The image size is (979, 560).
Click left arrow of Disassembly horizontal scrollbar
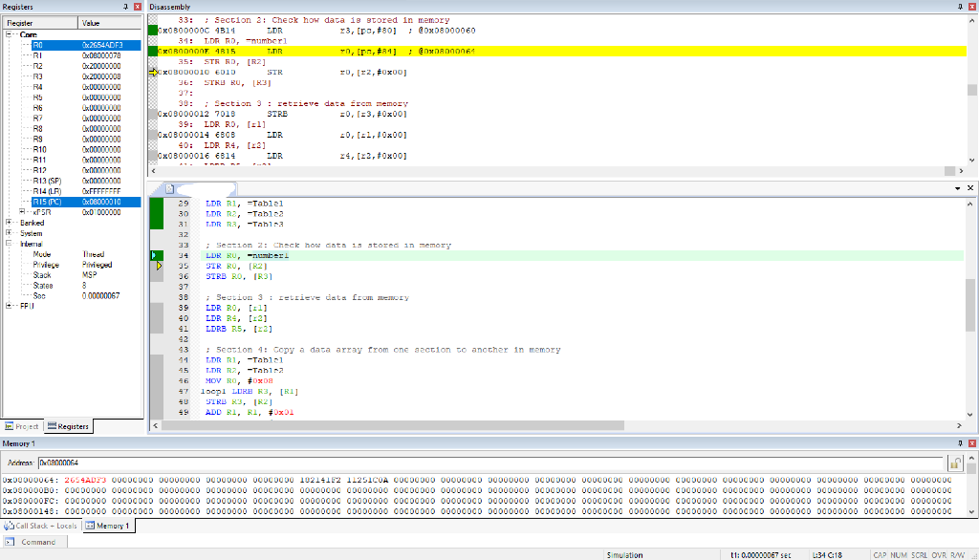(154, 171)
